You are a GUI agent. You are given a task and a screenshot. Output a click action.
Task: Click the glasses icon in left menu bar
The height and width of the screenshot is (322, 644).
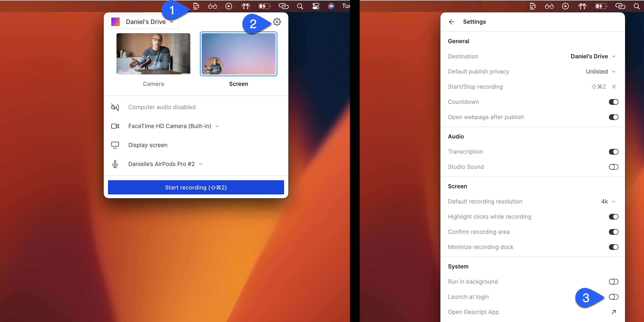(213, 6)
